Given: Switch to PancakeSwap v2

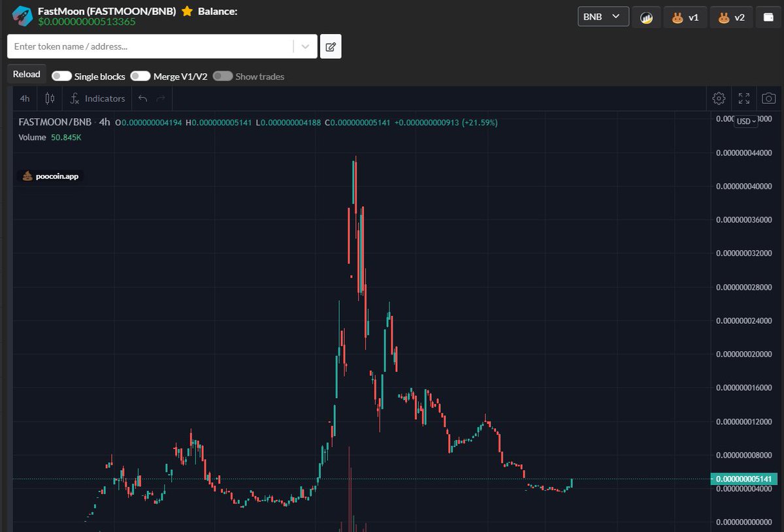Looking at the screenshot, I should (x=731, y=17).
